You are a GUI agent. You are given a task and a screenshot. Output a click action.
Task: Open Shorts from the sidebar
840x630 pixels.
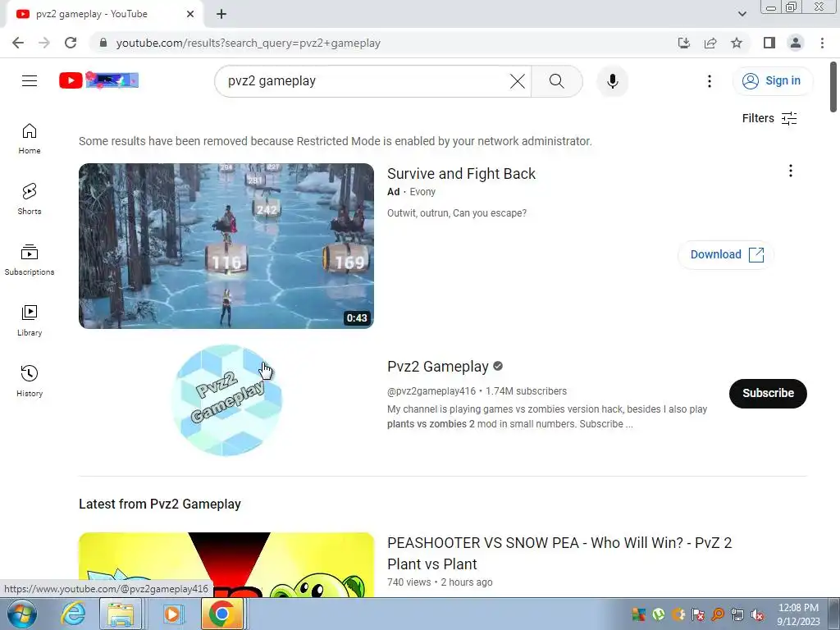click(30, 199)
